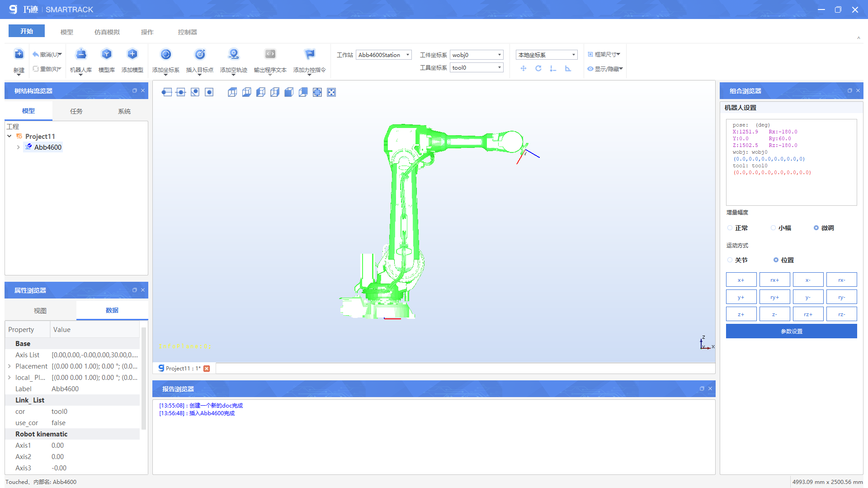
Task: Select the 位置 motion mode radio
Action: (776, 260)
